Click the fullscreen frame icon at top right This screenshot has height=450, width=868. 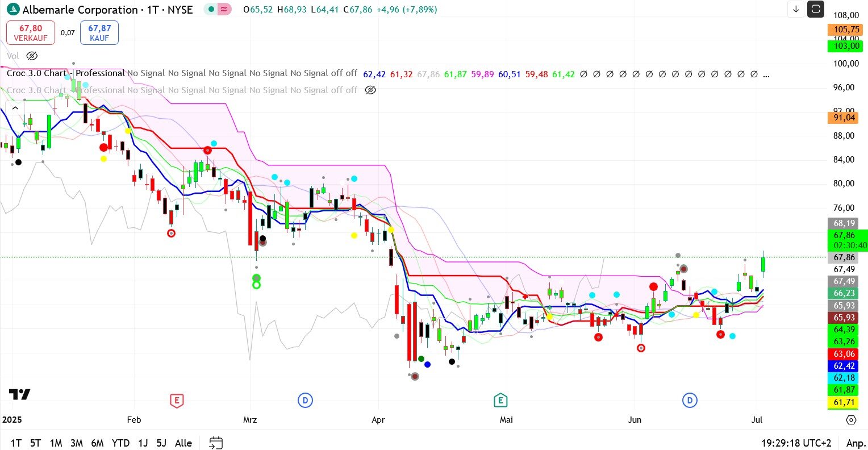tap(816, 9)
